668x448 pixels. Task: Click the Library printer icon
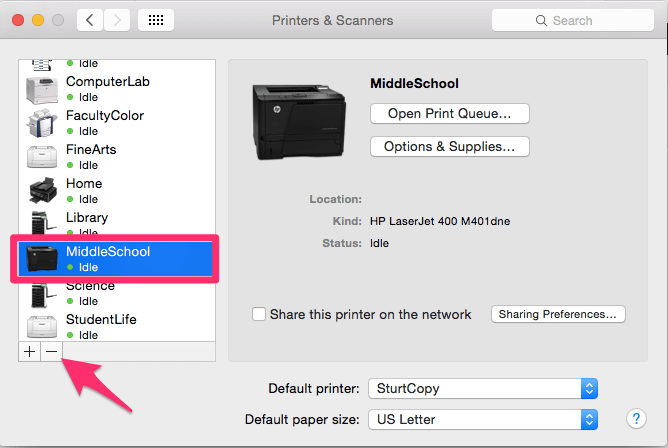[42, 223]
